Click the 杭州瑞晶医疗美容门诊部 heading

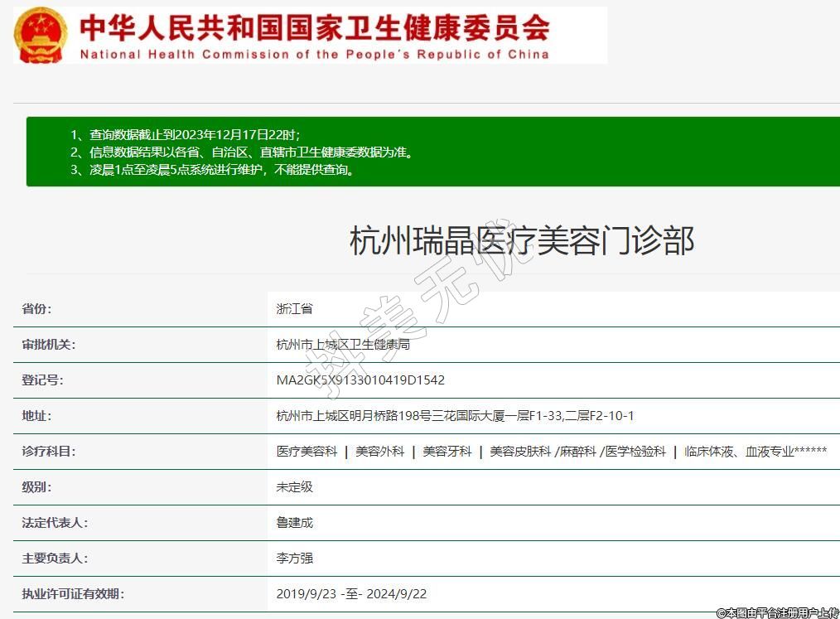521,241
